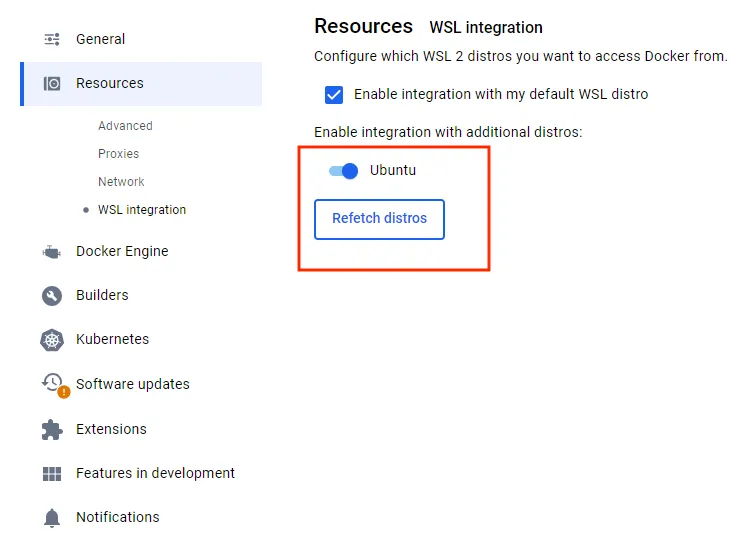Click the Resources disk icon

(x=52, y=84)
